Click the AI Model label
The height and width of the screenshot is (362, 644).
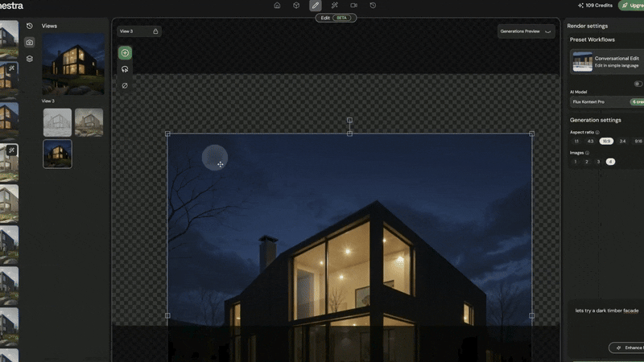pyautogui.click(x=578, y=92)
